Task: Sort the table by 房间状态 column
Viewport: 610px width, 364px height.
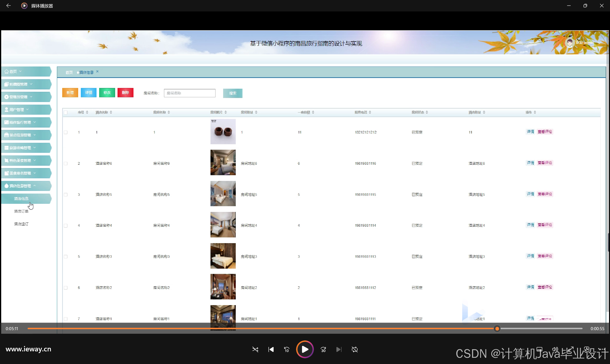Action: (x=427, y=112)
